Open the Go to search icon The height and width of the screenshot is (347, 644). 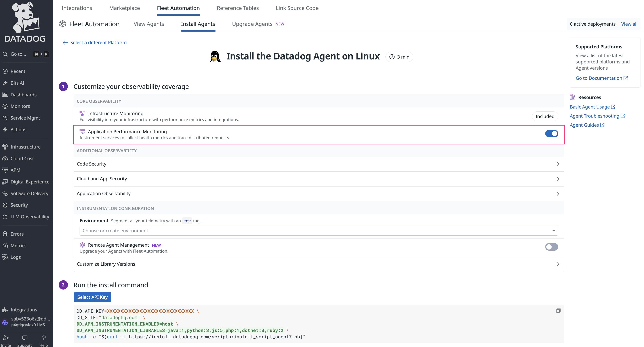pyautogui.click(x=5, y=54)
